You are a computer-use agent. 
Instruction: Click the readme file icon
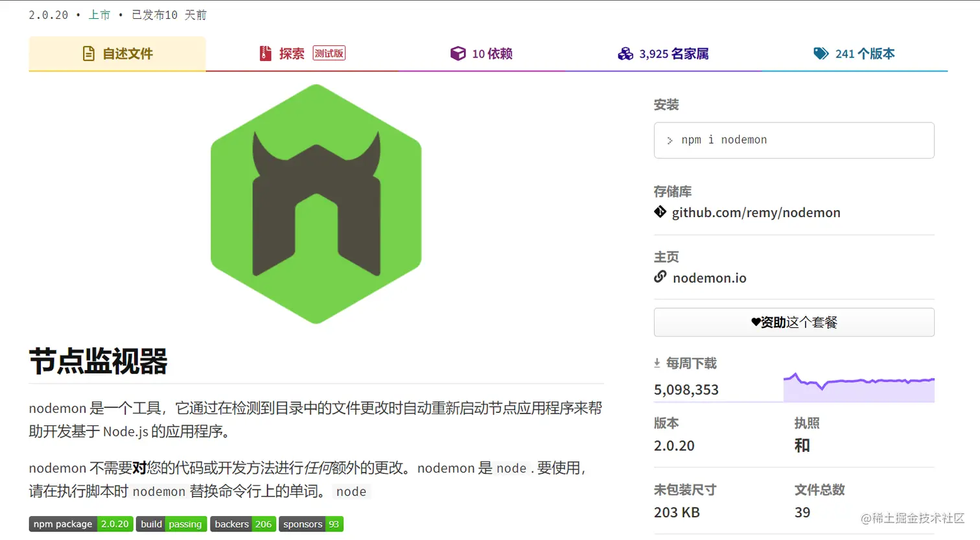[x=89, y=54]
